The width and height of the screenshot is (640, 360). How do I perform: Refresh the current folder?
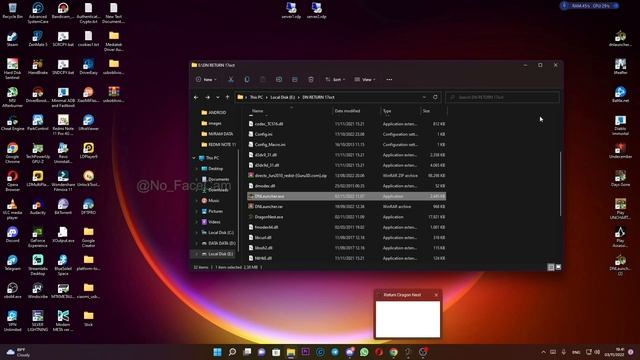(435, 97)
